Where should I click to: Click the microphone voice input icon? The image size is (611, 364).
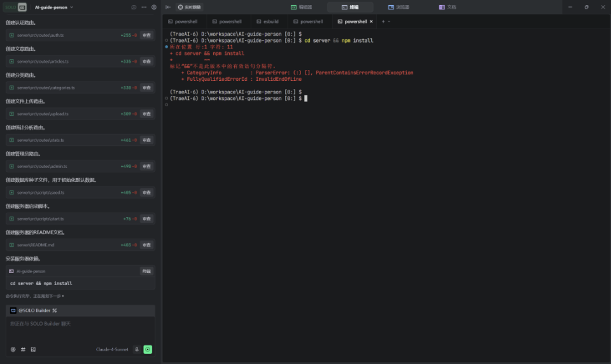[136, 349]
